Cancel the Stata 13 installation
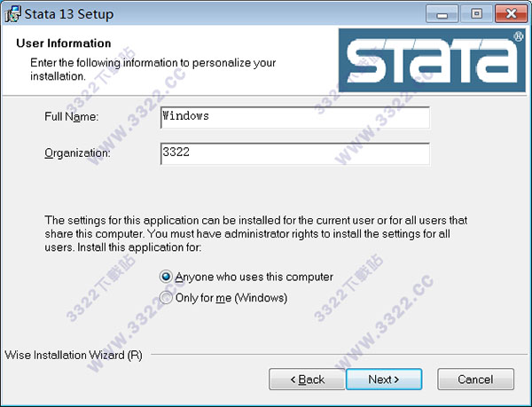 click(x=475, y=380)
